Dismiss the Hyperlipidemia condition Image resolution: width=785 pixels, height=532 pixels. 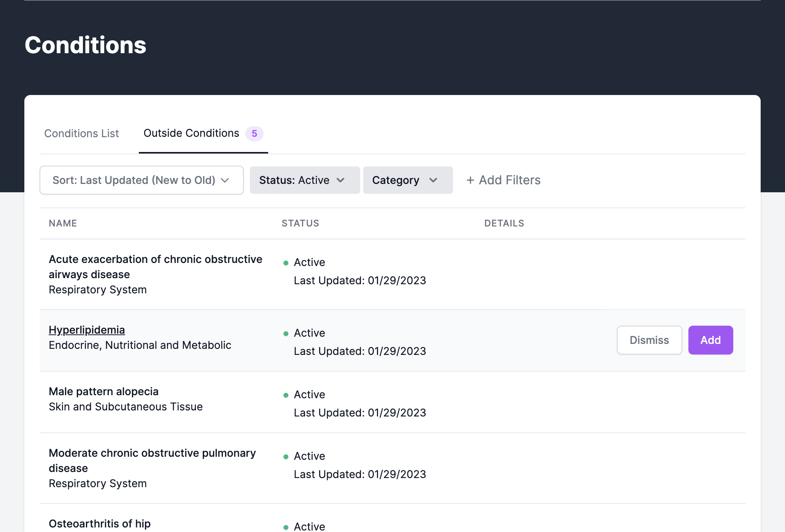point(649,340)
